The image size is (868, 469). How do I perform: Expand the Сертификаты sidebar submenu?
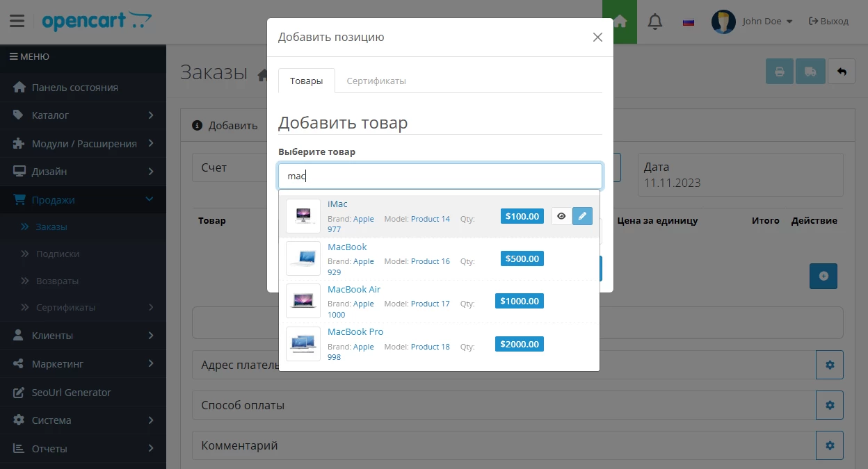[83, 307]
